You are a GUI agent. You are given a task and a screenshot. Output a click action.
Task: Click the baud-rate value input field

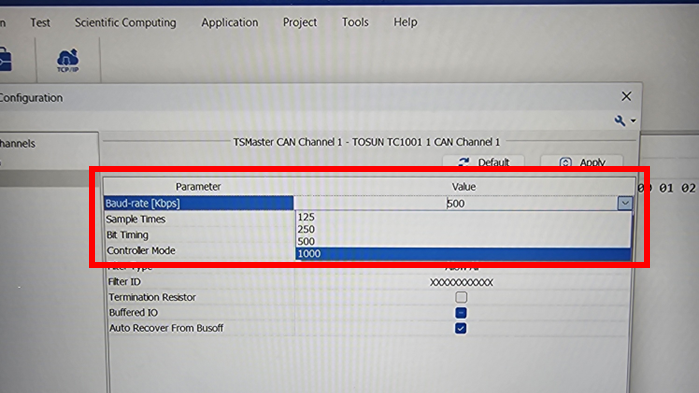point(456,203)
